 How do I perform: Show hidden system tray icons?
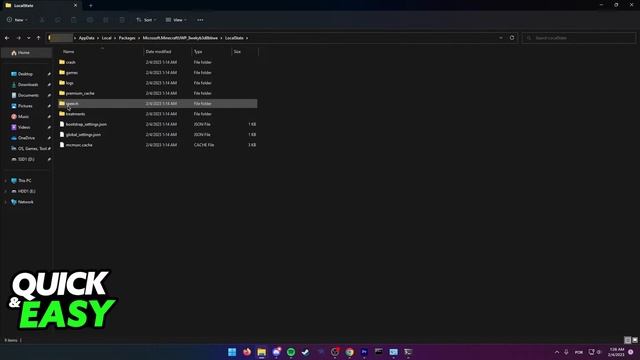click(x=557, y=352)
